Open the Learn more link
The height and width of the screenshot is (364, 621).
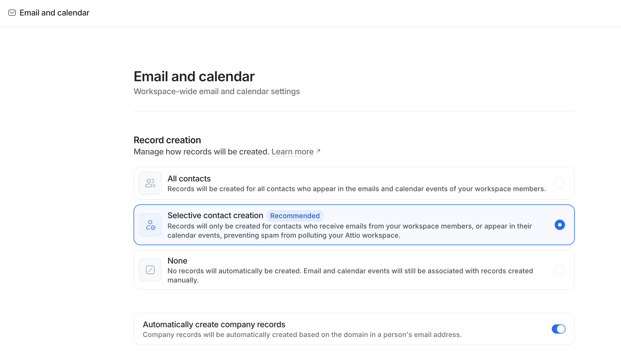(292, 152)
